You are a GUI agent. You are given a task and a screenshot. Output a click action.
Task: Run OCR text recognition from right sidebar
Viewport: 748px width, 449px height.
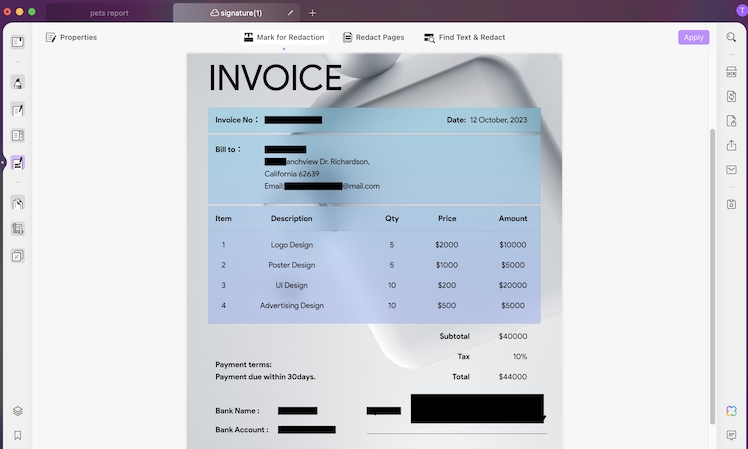[731, 72]
